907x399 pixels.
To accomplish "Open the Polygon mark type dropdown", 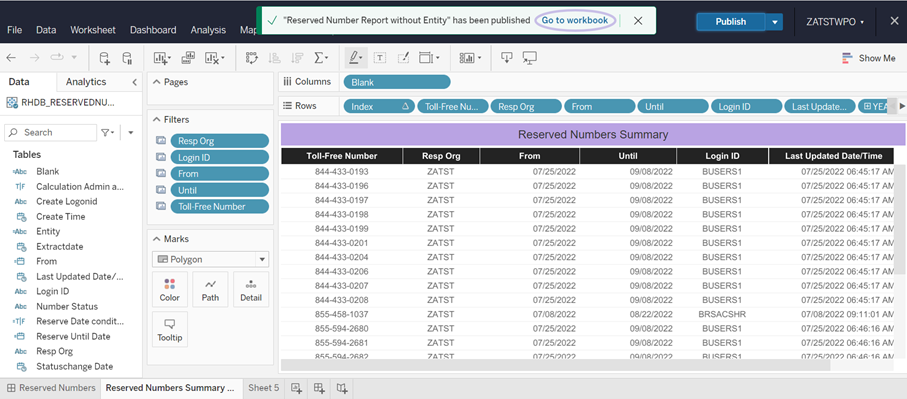I will click(211, 260).
